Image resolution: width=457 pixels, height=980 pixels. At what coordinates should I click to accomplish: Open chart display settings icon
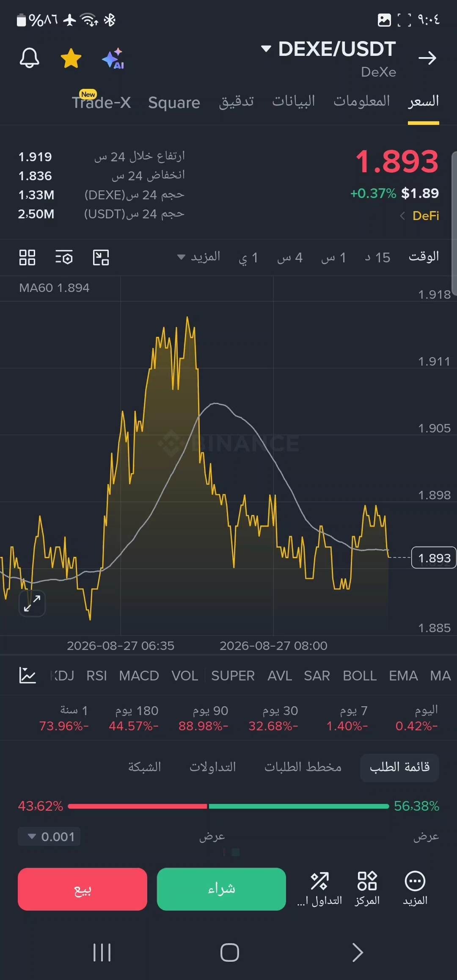64,257
